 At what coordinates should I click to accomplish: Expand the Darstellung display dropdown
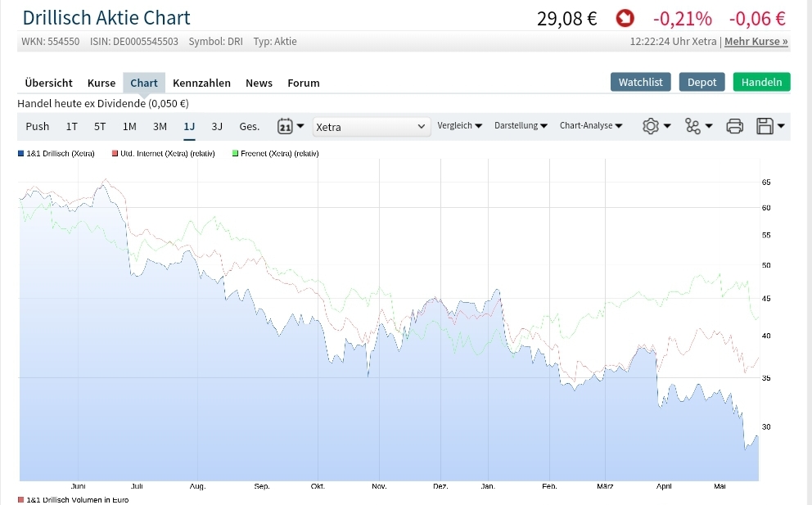pyautogui.click(x=521, y=126)
